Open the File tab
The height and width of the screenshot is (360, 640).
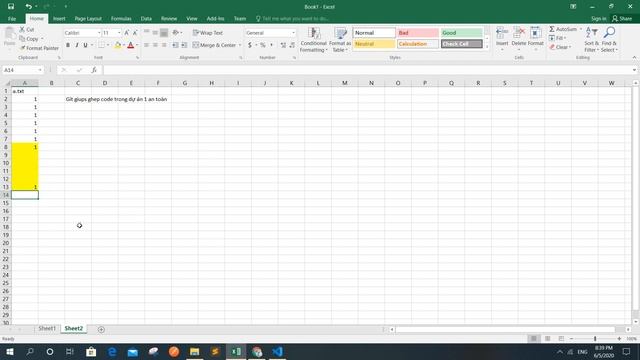point(12,18)
